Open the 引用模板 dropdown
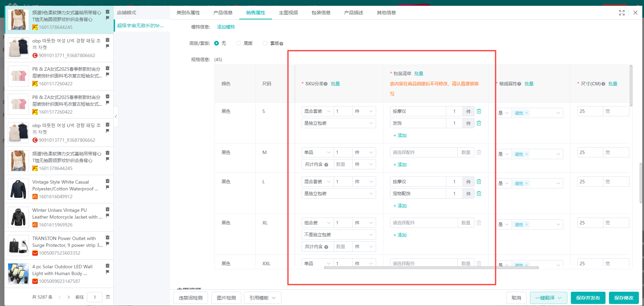The height and width of the screenshot is (306, 644). (262, 298)
